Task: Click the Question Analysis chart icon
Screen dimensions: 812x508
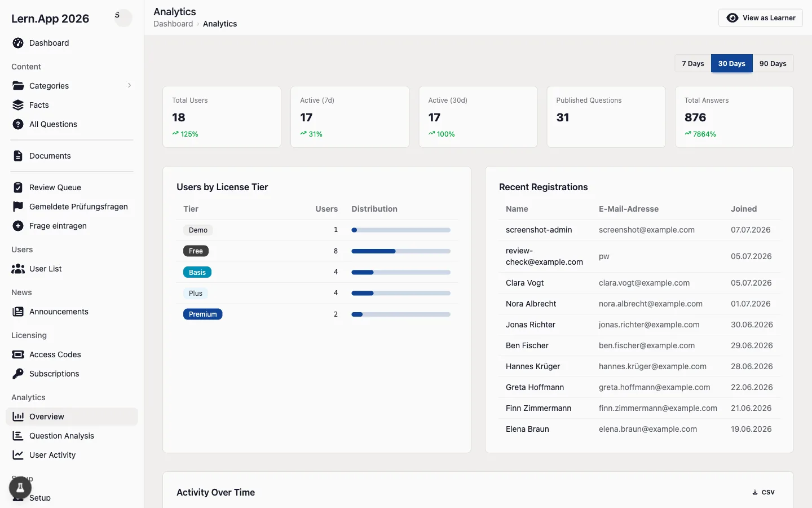Action: pos(18,436)
